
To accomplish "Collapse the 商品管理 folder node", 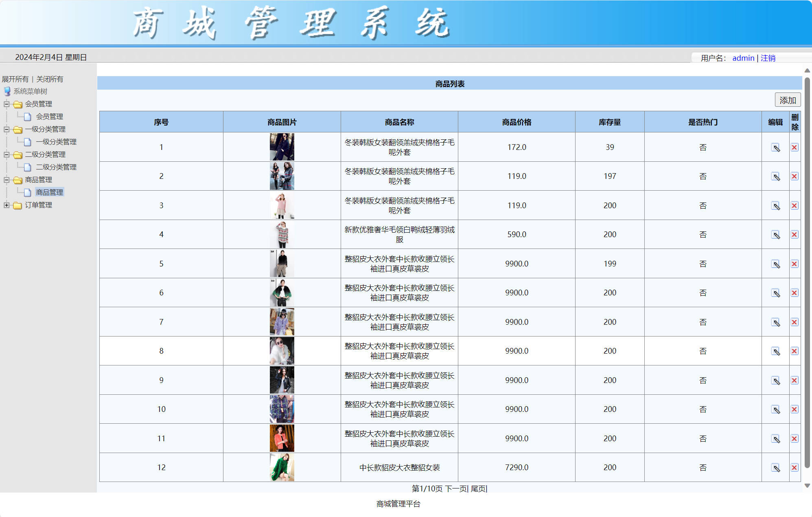I will click(x=7, y=180).
